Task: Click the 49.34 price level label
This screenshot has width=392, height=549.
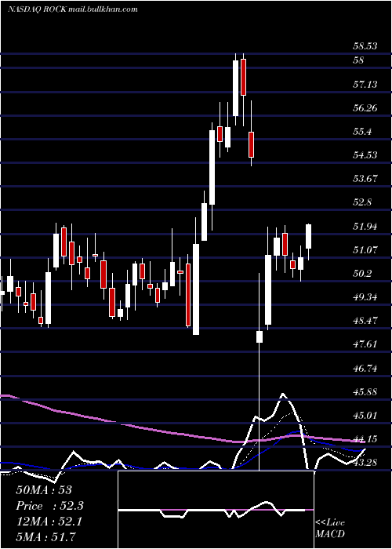Action: click(x=365, y=297)
